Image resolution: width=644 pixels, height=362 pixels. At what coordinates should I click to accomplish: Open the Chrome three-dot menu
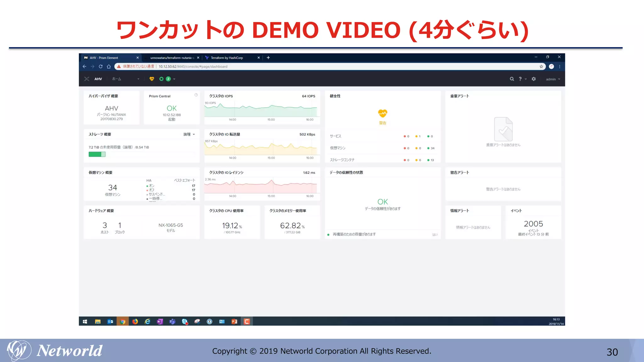[x=560, y=66]
